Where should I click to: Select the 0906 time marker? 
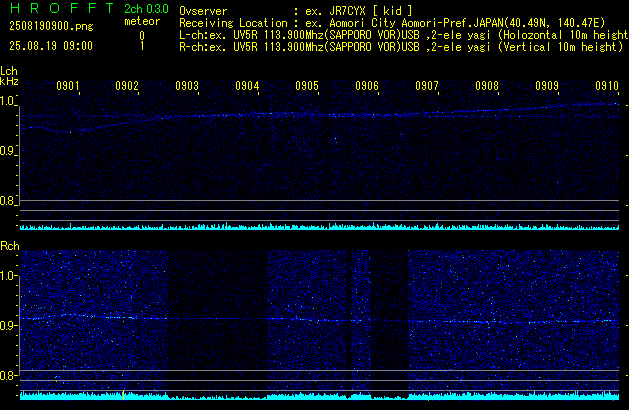click(x=367, y=85)
